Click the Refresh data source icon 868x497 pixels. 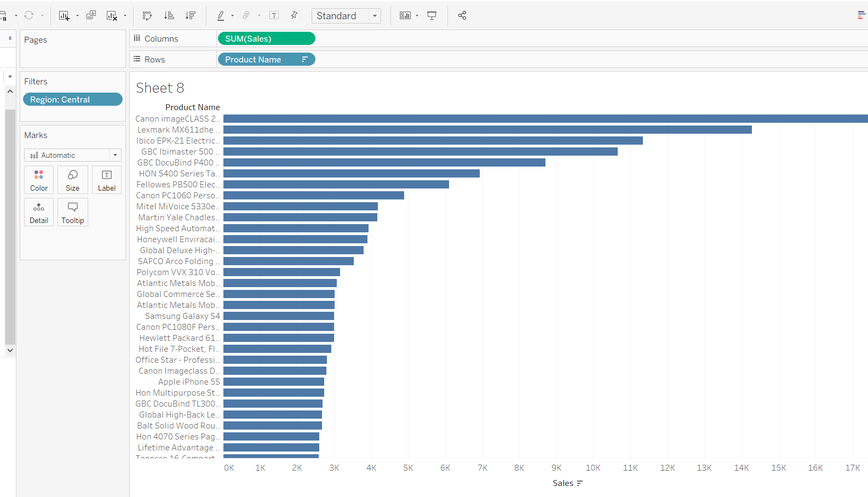pyautogui.click(x=29, y=15)
